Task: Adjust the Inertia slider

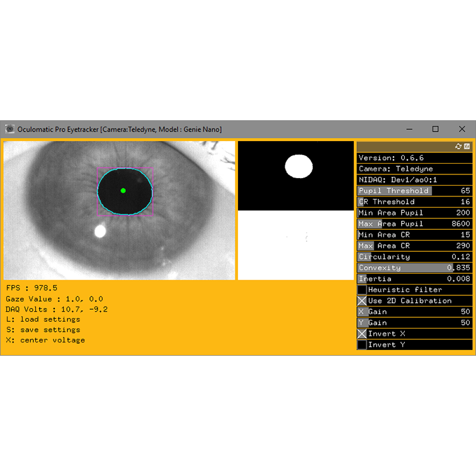Action: click(414, 279)
